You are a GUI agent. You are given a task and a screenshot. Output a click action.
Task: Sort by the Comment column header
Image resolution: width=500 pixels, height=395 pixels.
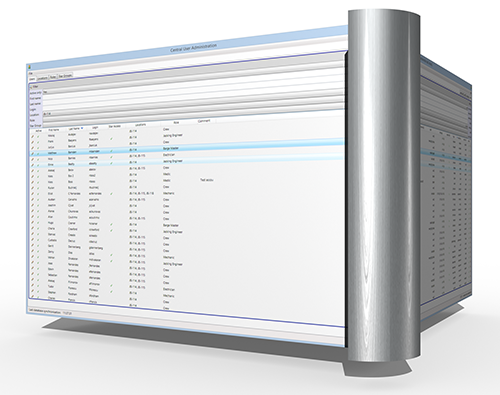tap(204, 121)
